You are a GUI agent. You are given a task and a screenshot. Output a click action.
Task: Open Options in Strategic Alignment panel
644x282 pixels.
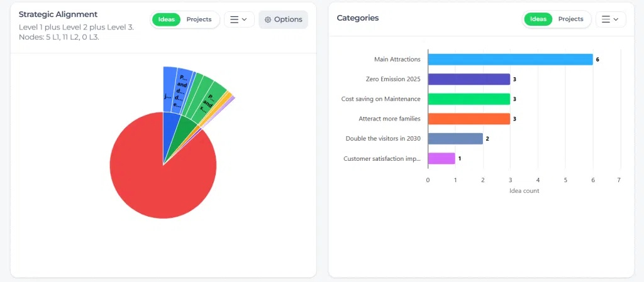283,19
